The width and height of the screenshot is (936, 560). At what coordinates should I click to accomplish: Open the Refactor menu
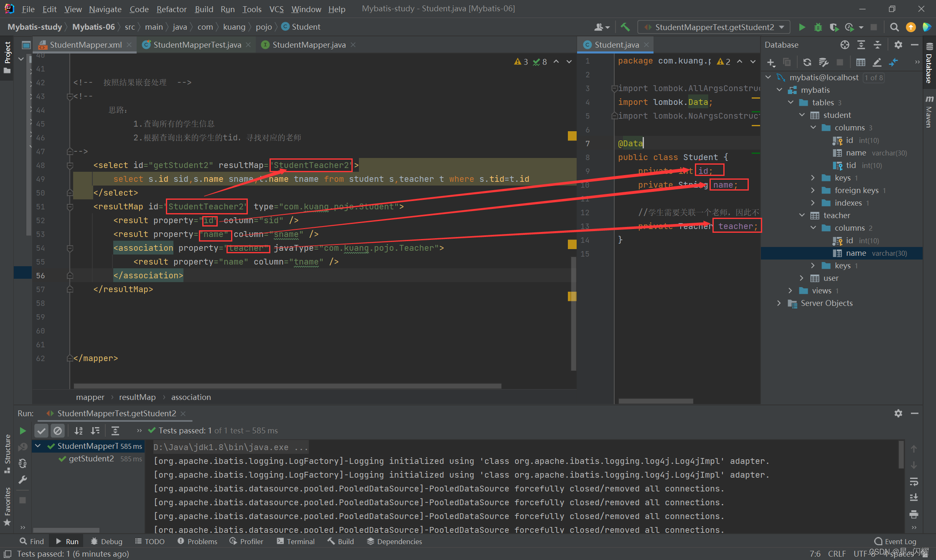(x=171, y=9)
